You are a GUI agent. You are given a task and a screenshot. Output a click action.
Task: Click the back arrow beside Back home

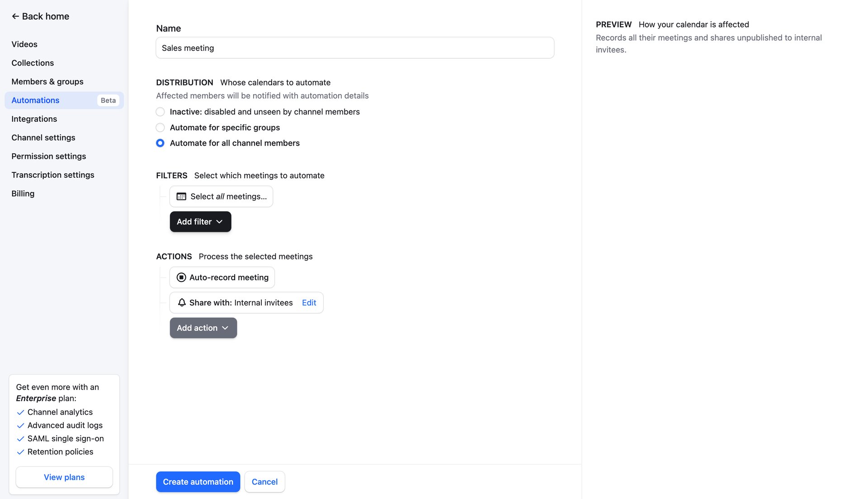click(x=15, y=16)
